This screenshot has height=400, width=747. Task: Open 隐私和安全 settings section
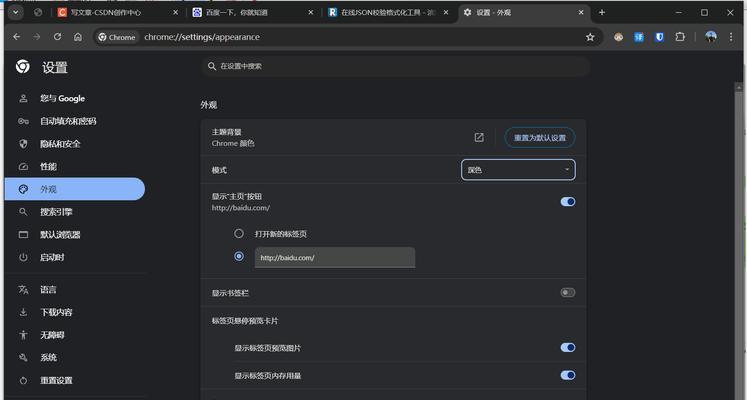75,144
